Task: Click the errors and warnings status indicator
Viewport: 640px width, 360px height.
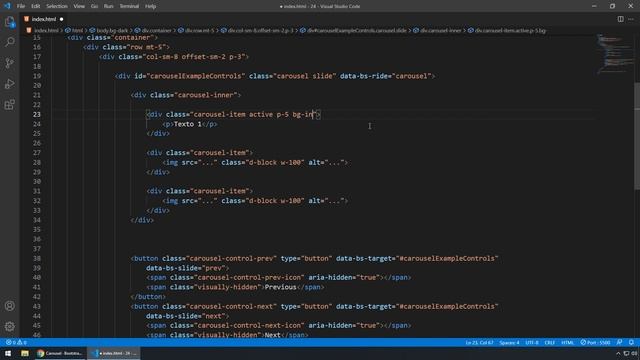Action: (x=16, y=342)
